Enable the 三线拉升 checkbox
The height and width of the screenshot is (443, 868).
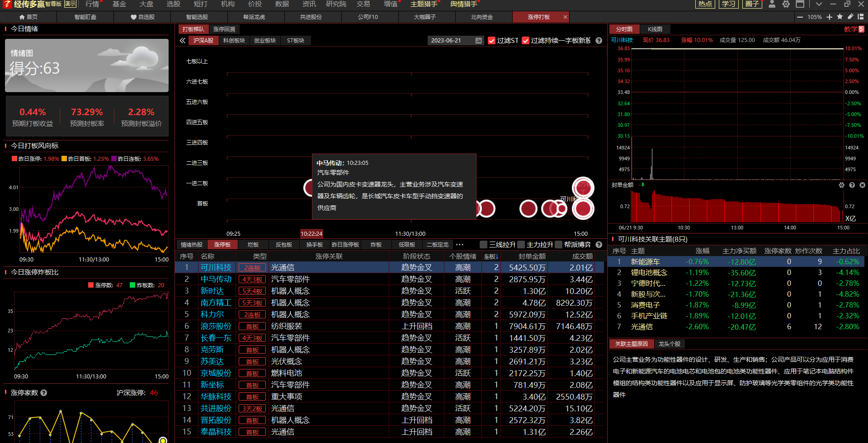tap(483, 244)
